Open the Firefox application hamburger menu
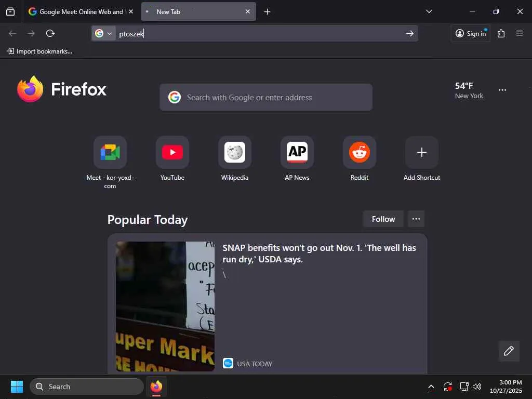 [520, 33]
